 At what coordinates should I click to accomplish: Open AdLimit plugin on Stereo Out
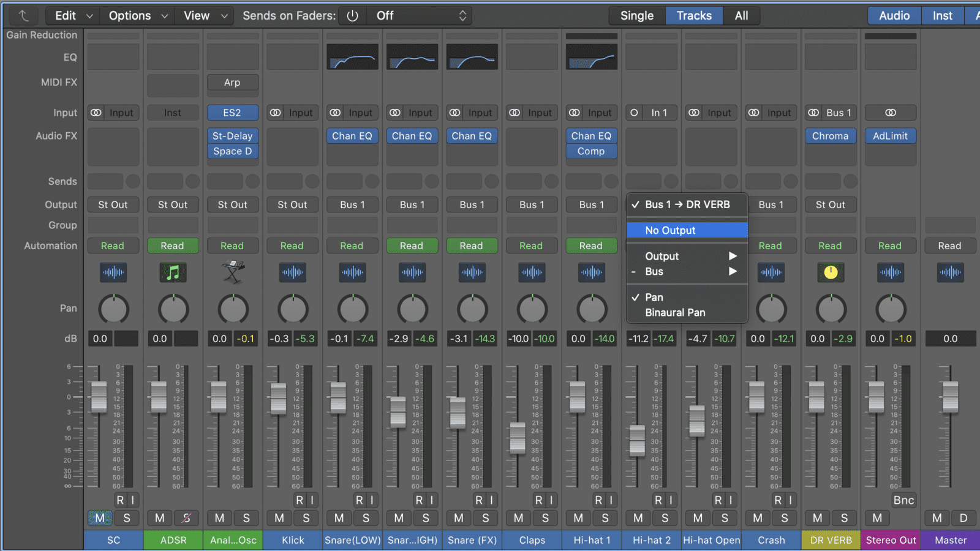[x=891, y=136]
